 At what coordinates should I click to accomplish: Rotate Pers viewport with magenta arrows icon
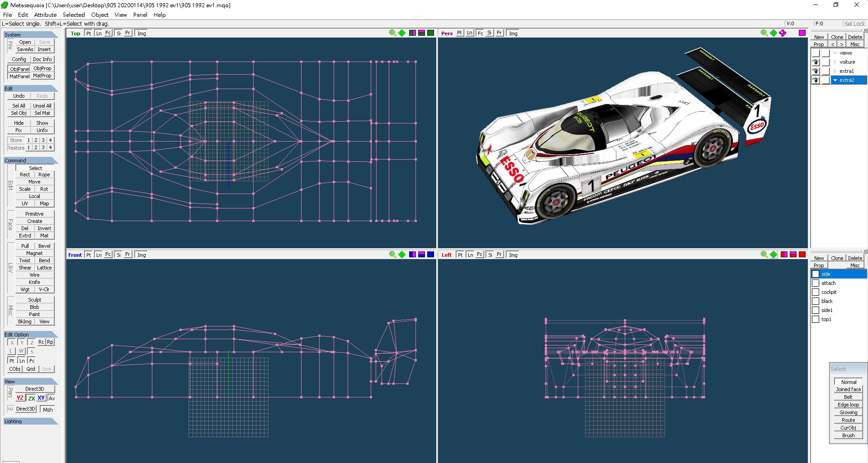point(783,33)
